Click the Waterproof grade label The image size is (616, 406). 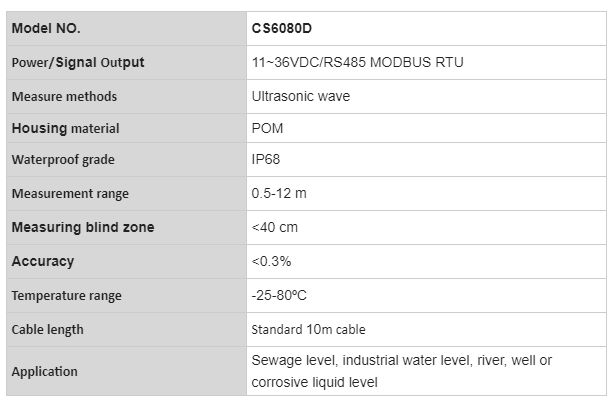coord(63,160)
